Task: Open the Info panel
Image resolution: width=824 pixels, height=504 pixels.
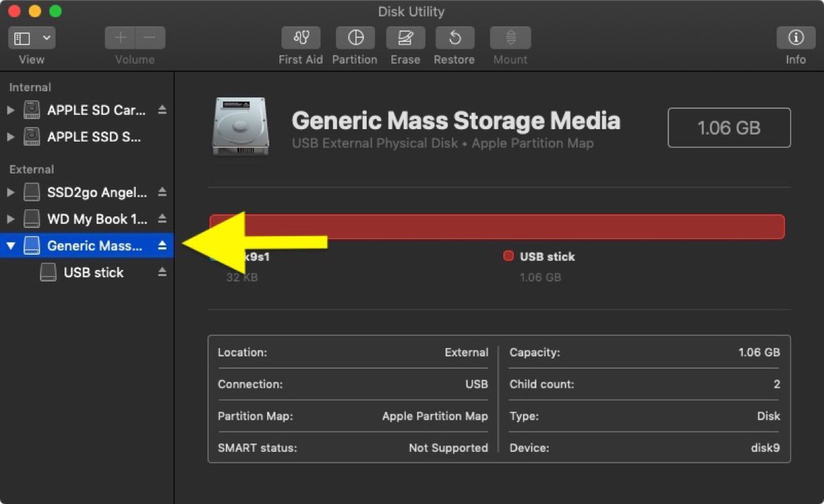Action: coord(796,38)
